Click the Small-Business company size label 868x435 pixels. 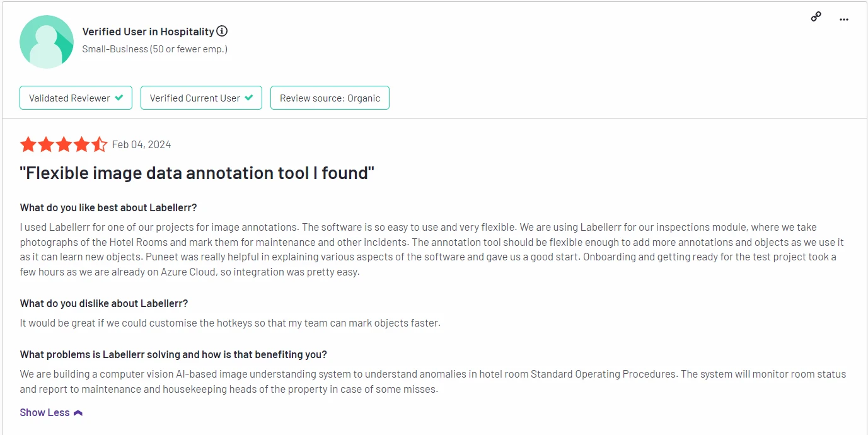[x=155, y=49]
